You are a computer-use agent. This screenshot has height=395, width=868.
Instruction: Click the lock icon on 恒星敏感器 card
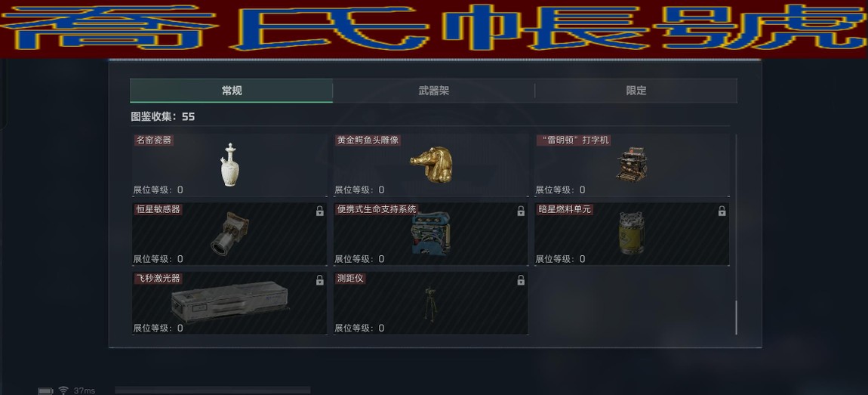click(x=319, y=211)
